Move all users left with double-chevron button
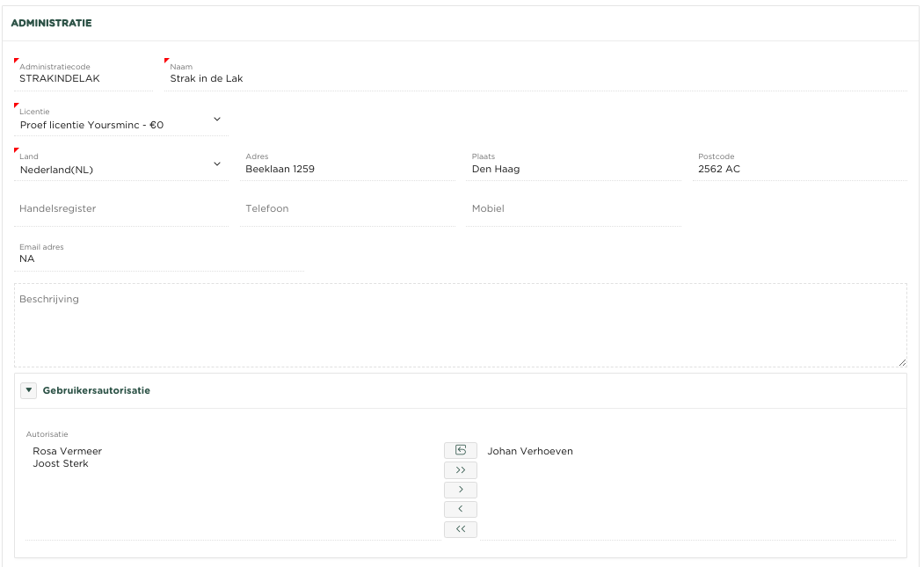Screen dimensions: 924x567 (x=460, y=529)
